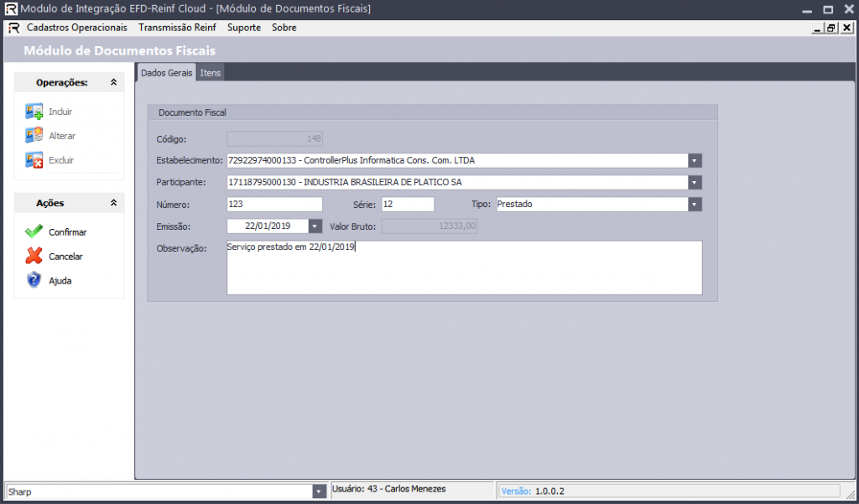Click the R logo in the title bar
The image size is (859, 504).
pyautogui.click(x=10, y=8)
